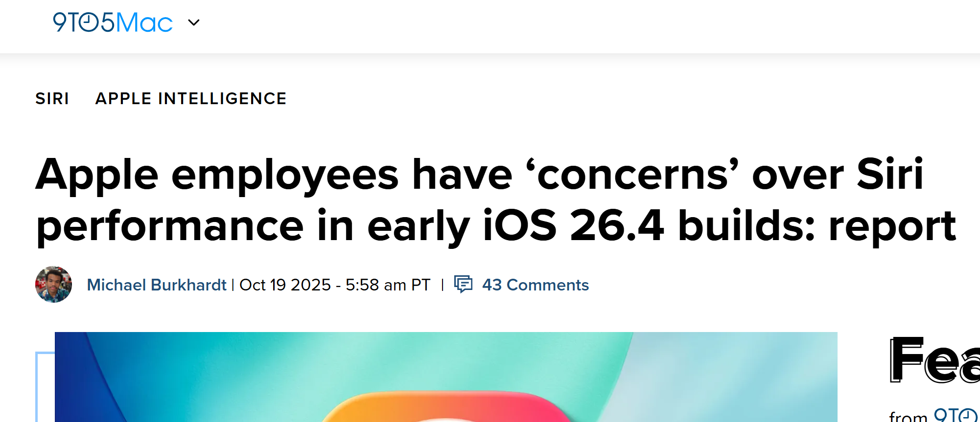Click Michael Burkhardt's author avatar photo
This screenshot has height=422, width=980.
click(x=54, y=285)
